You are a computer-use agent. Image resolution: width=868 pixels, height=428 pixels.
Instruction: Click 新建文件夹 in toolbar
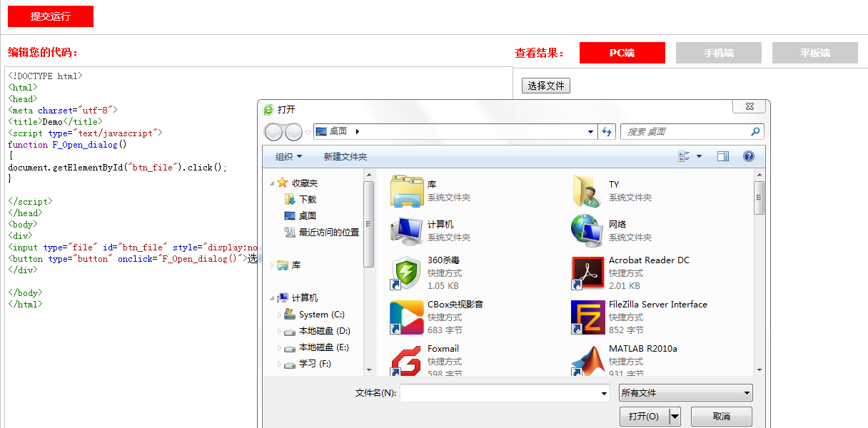[345, 156]
